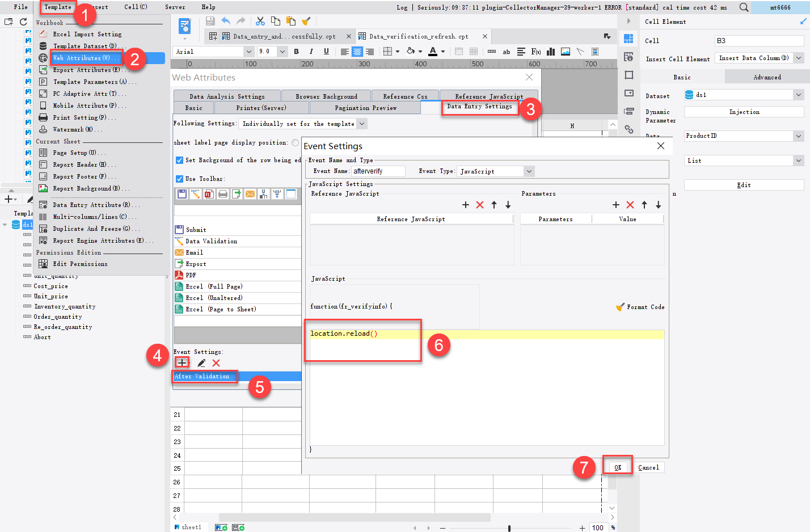This screenshot has height=532, width=810.
Task: Open the Template menu
Action: pos(58,7)
